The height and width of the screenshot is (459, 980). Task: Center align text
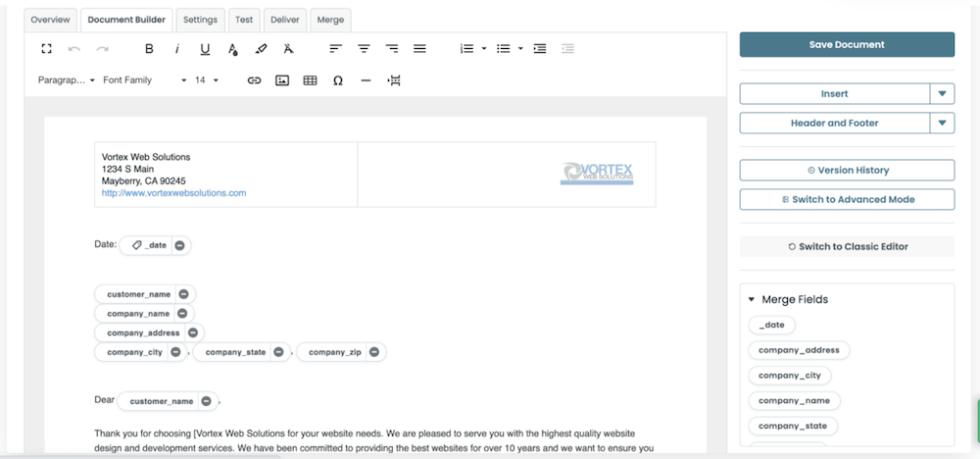364,49
